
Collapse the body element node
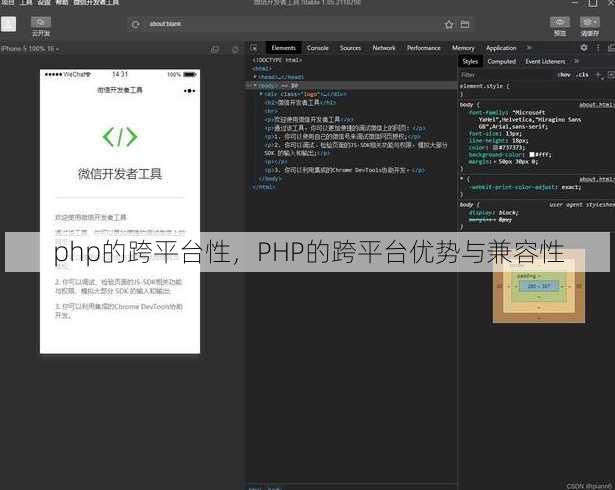point(255,85)
